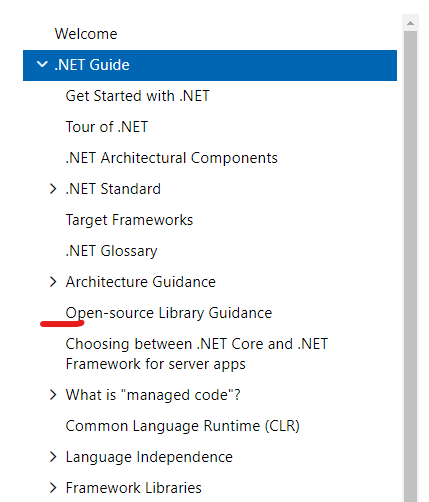
Task: Collapse the .NET Guide section chevron
Action: pyautogui.click(x=42, y=64)
